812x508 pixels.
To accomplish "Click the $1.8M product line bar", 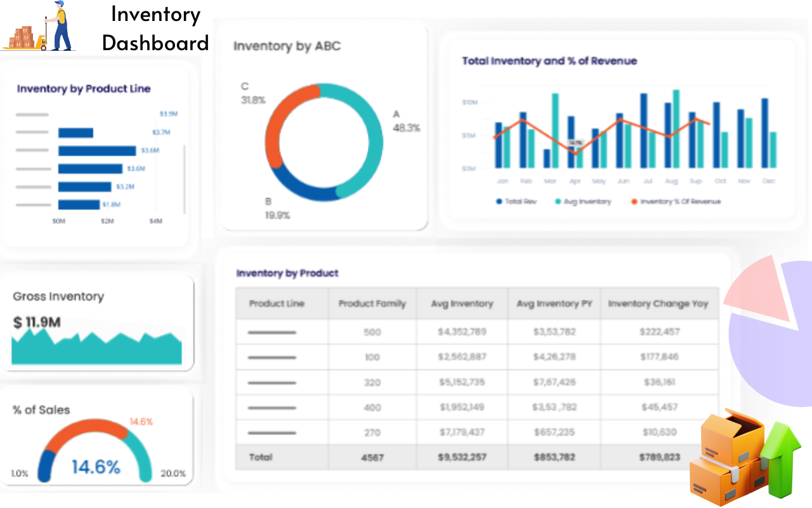I will click(79, 204).
